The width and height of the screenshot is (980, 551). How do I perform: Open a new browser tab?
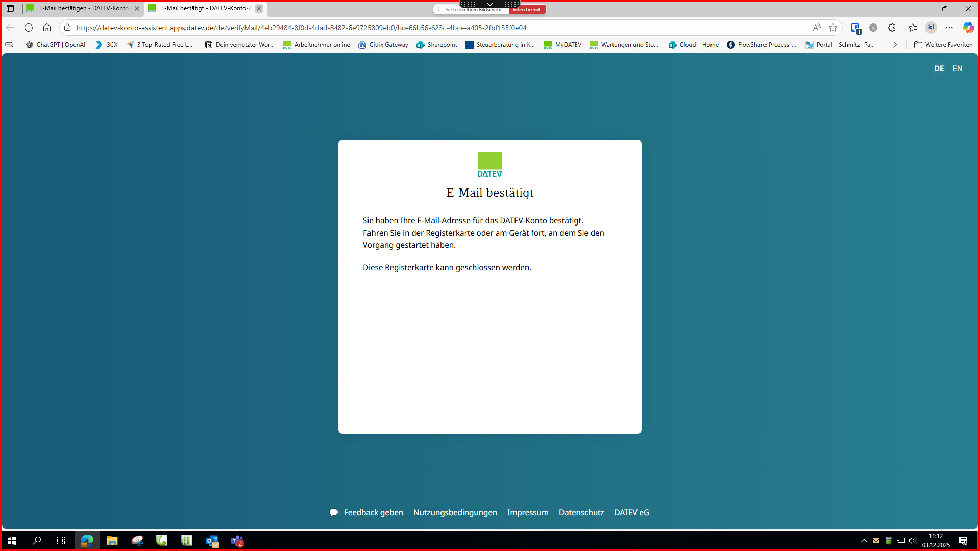point(276,8)
